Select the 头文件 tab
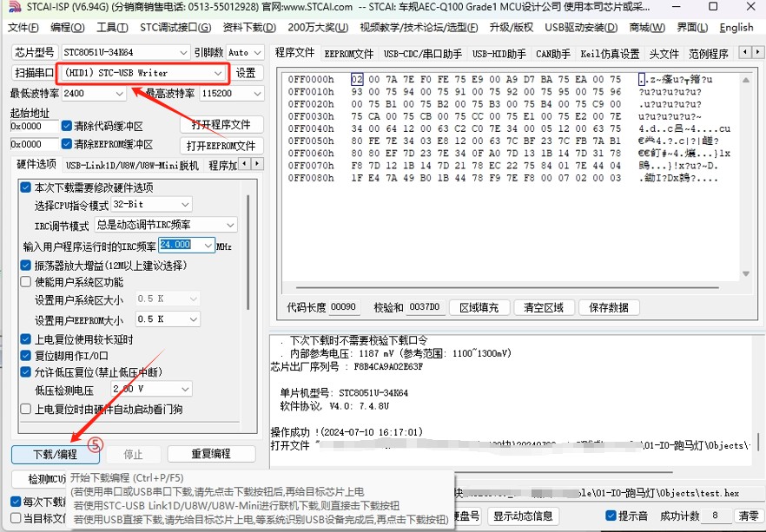 coord(664,54)
